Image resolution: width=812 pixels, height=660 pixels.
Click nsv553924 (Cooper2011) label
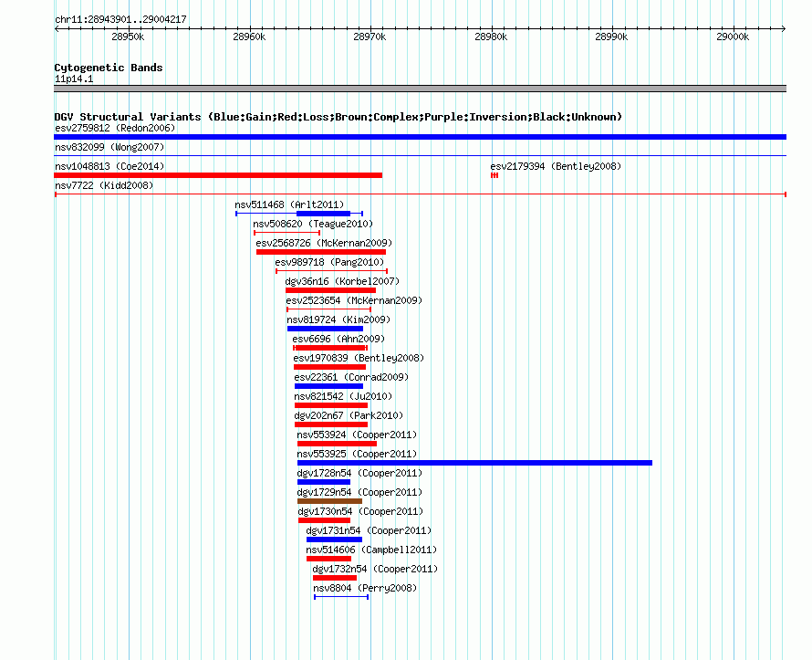click(x=357, y=435)
